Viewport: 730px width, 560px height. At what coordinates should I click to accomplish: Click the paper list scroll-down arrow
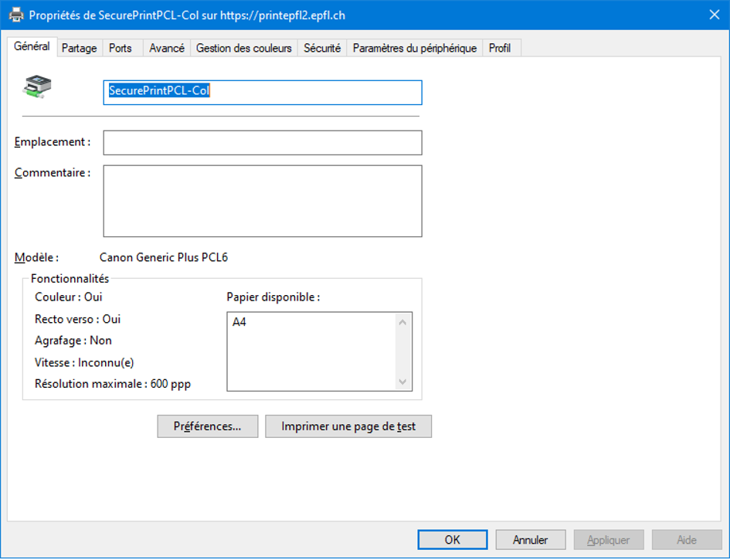tap(402, 382)
